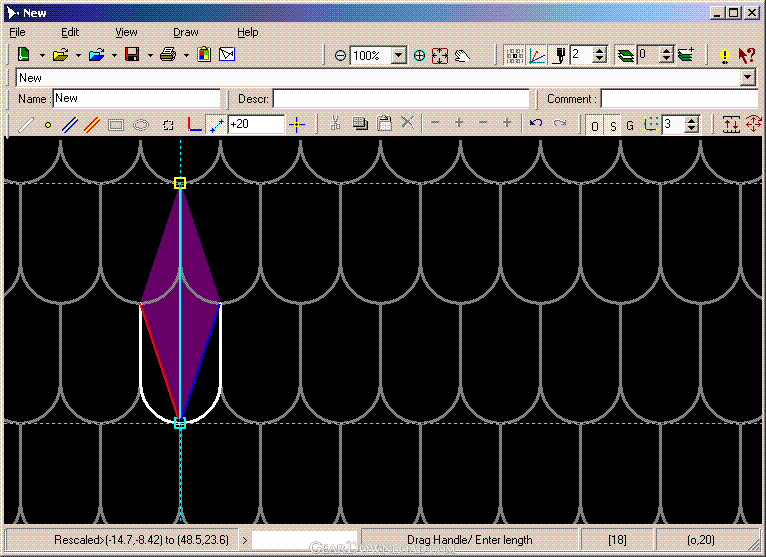Click the +20 length input field

coord(256,124)
